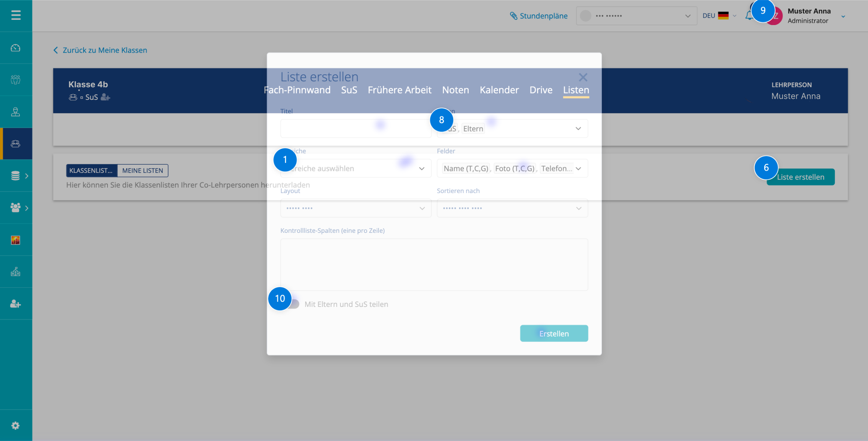
Task: Open the orange chart icon in sidebar
Action: pyautogui.click(x=15, y=240)
